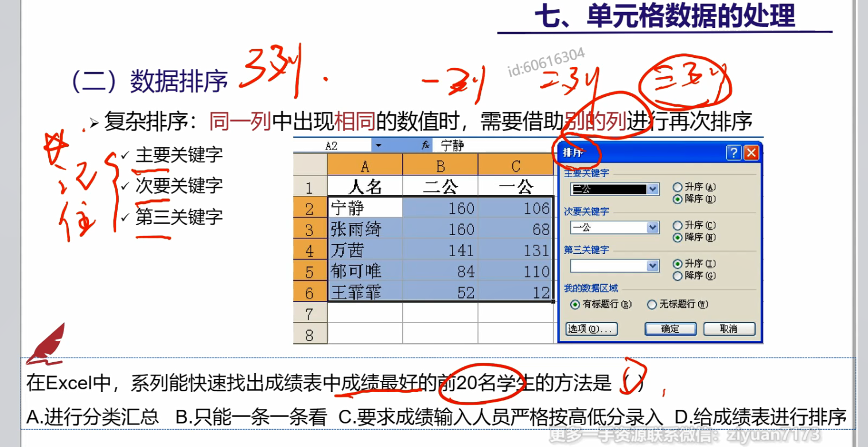Click cell containing 王霏霏
Viewport: 868px width, 447px height.
point(365,292)
